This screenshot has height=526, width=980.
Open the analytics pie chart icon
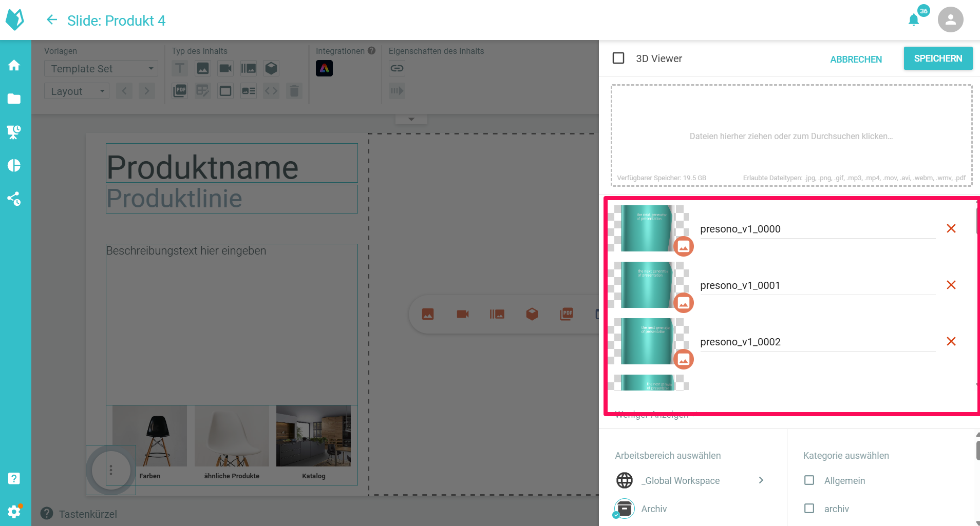pos(14,165)
